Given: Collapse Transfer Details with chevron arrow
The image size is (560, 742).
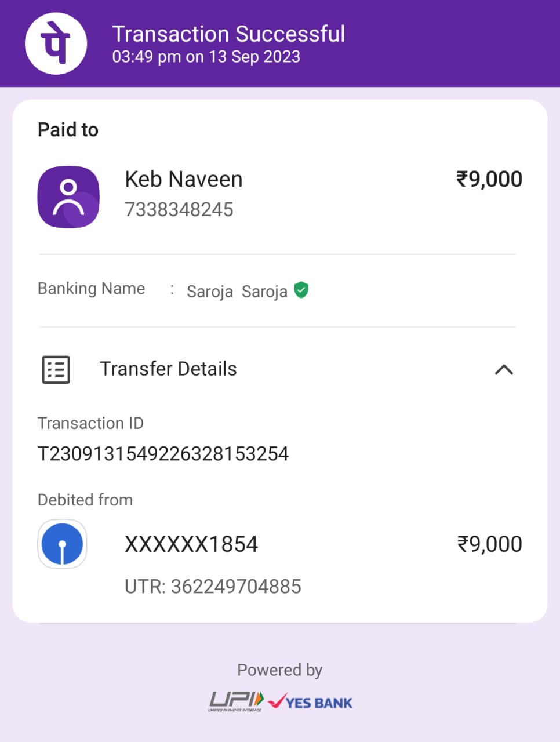Looking at the screenshot, I should pos(504,369).
